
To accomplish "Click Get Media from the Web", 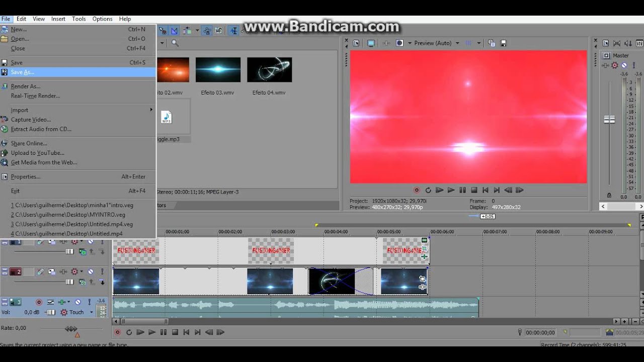I will [78, 162].
